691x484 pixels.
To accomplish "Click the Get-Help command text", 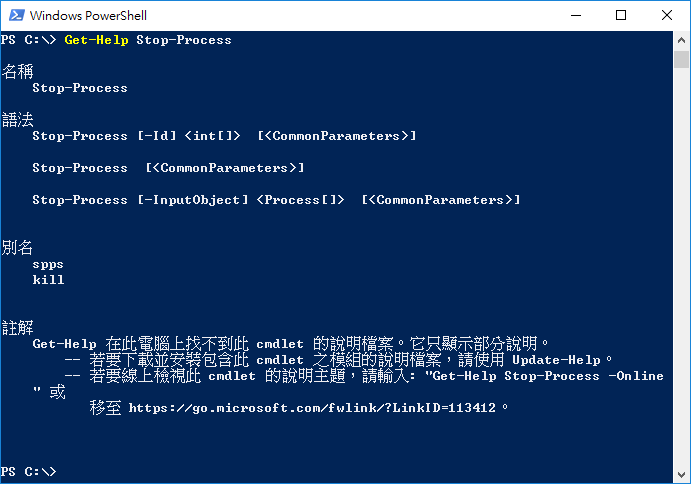I will pos(97,40).
